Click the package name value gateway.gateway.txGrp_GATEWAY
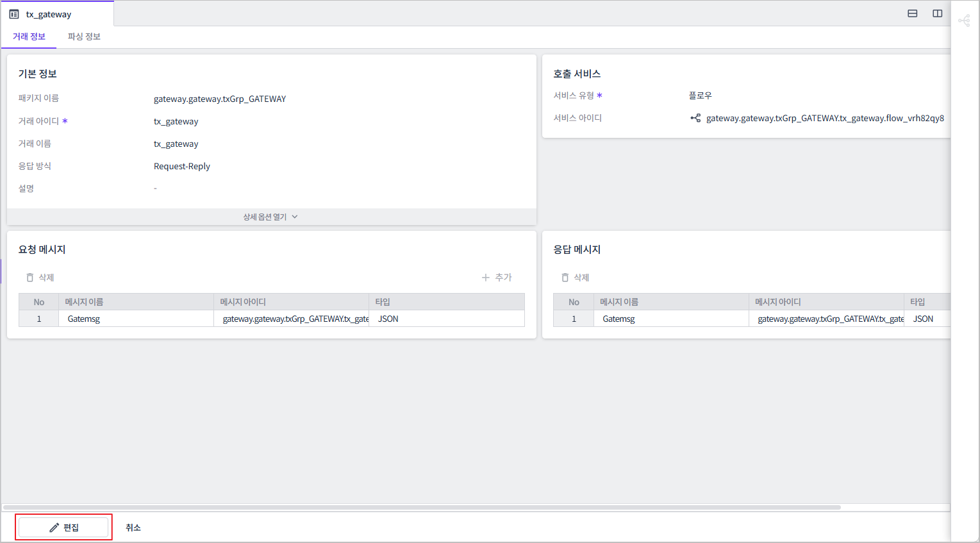980x543 pixels. (220, 99)
